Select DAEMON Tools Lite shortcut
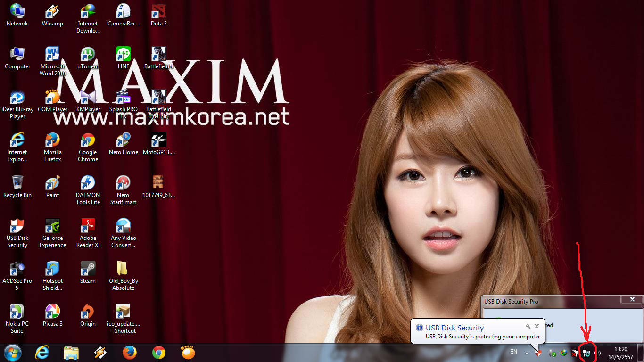The width and height of the screenshot is (644, 362). coord(88,190)
